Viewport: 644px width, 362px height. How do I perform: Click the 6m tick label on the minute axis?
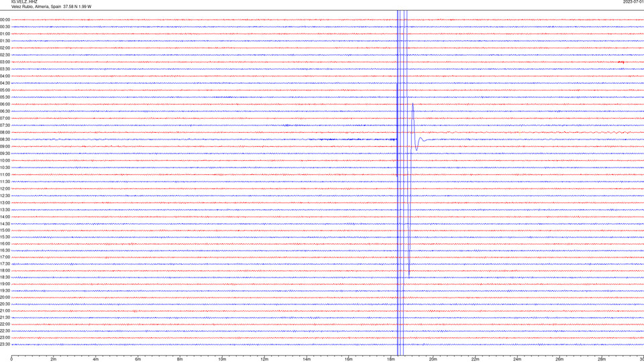tap(138, 359)
